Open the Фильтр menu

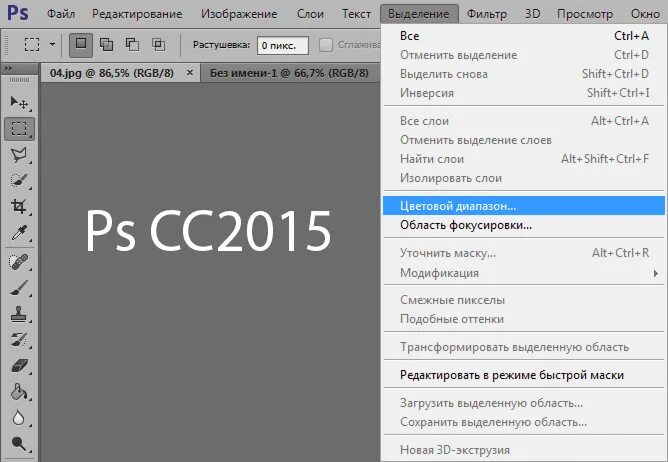click(487, 14)
